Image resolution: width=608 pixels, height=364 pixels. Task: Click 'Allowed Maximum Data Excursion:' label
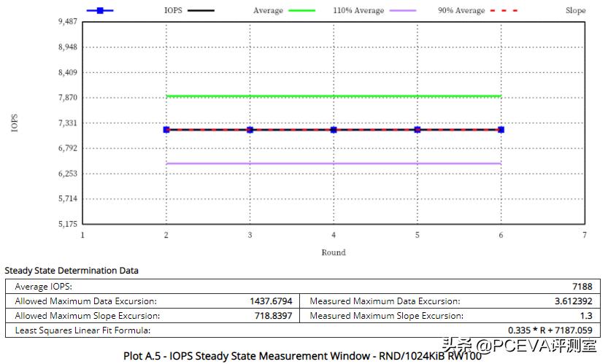(x=85, y=301)
